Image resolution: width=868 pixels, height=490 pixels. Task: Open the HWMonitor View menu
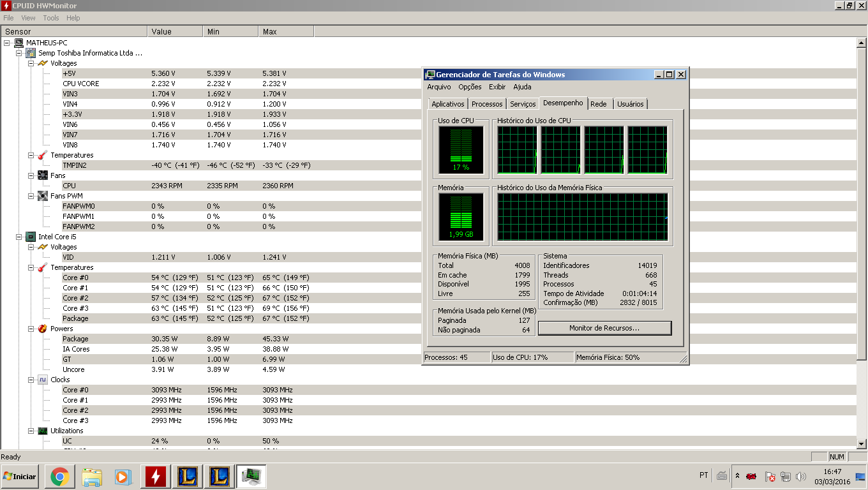click(28, 18)
